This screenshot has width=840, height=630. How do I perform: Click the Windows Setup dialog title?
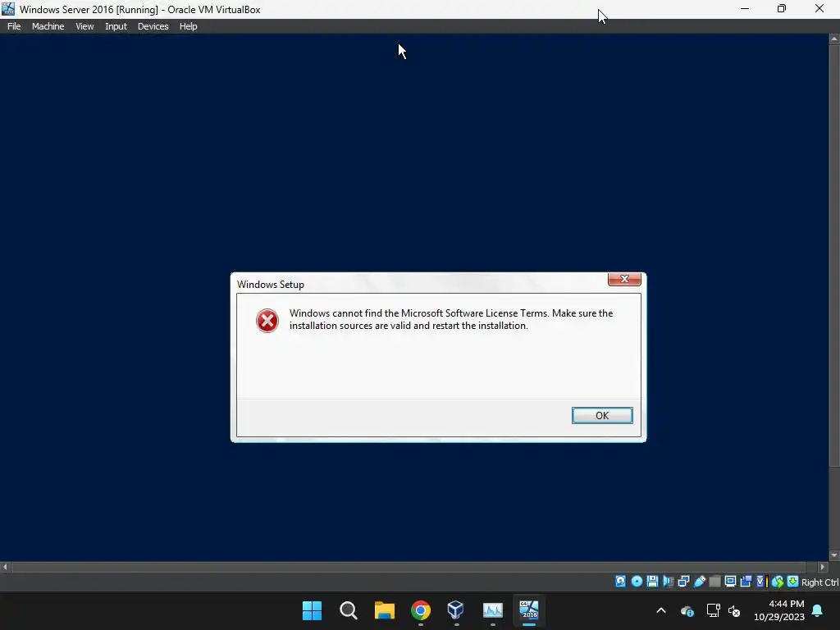(x=271, y=285)
